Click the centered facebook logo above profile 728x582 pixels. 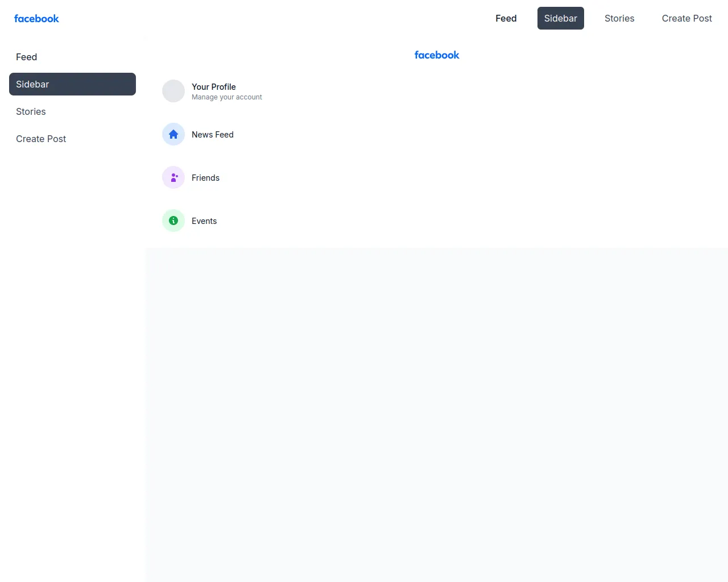[x=436, y=55]
